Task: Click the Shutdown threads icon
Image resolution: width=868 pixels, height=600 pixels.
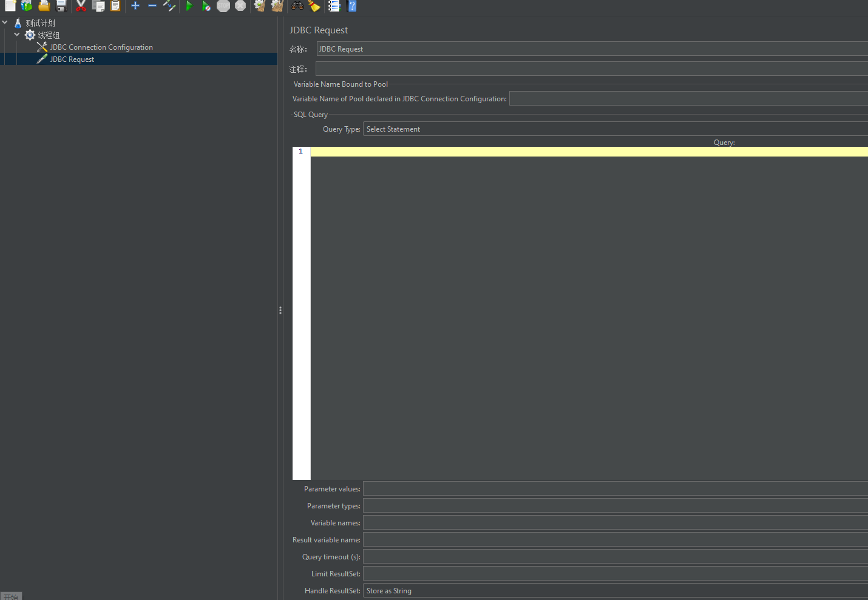Action: pos(240,5)
